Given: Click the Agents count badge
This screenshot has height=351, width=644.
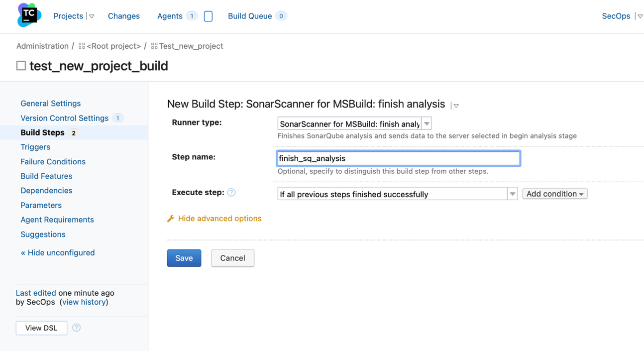Looking at the screenshot, I should [192, 16].
